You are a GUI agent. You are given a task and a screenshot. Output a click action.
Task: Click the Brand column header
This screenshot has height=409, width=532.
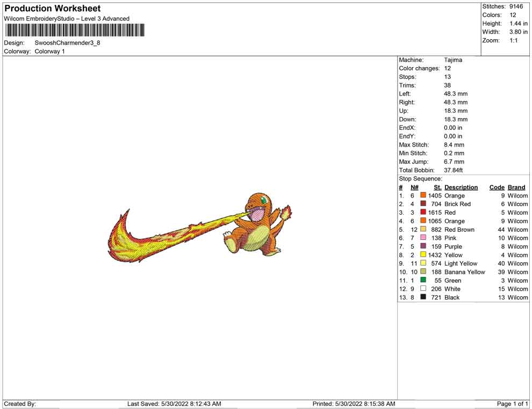516,187
